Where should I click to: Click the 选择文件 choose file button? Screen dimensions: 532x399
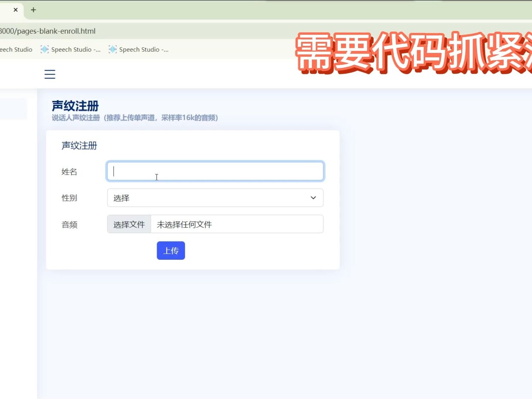129,224
